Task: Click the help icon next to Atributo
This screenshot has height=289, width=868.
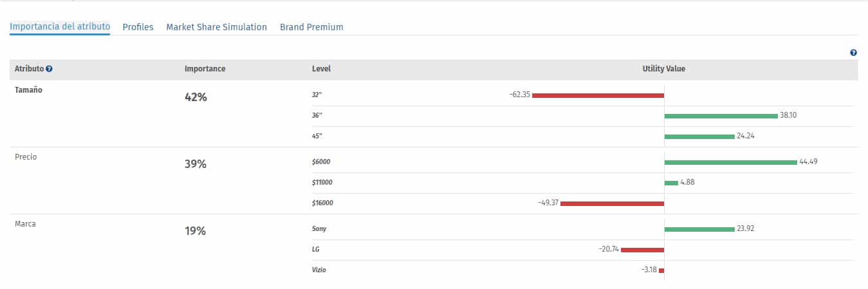Action: point(49,69)
